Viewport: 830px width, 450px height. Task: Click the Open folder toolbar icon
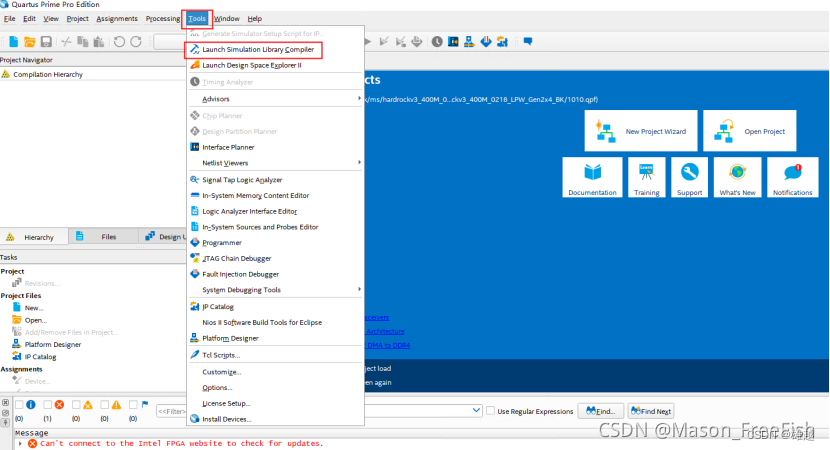coord(30,41)
